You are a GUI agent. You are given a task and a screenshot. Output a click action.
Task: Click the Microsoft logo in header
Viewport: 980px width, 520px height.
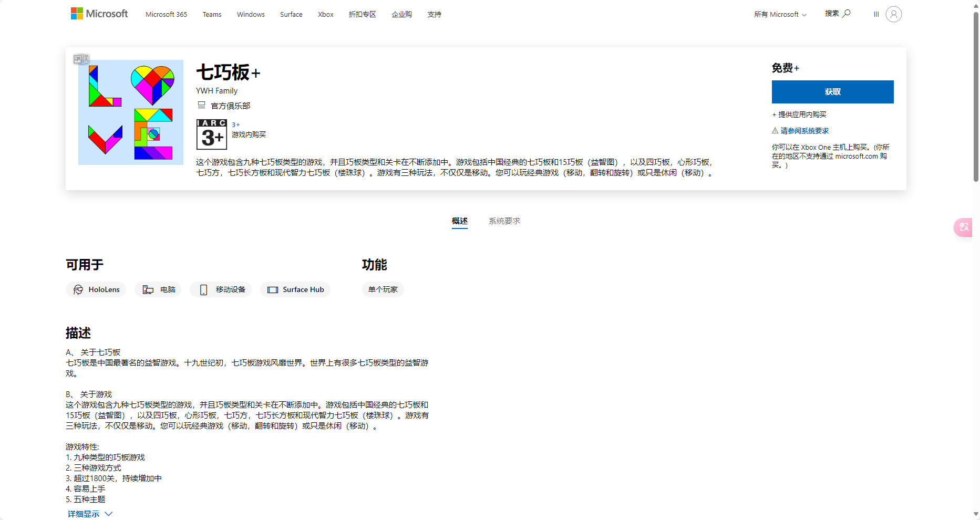tap(99, 14)
